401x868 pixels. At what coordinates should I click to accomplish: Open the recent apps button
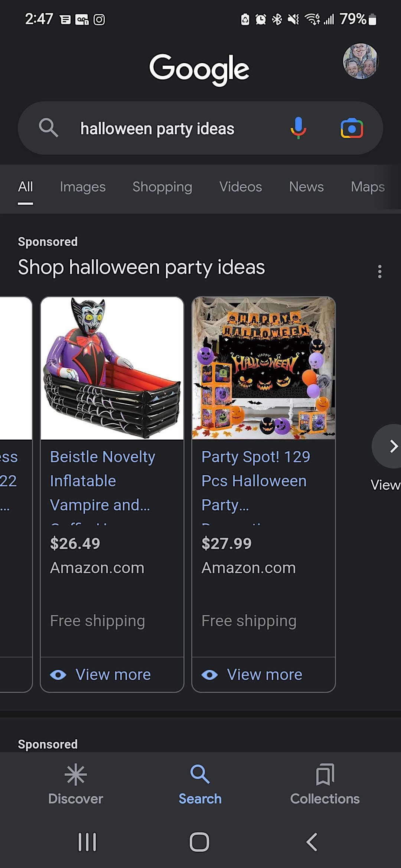pos(87,842)
